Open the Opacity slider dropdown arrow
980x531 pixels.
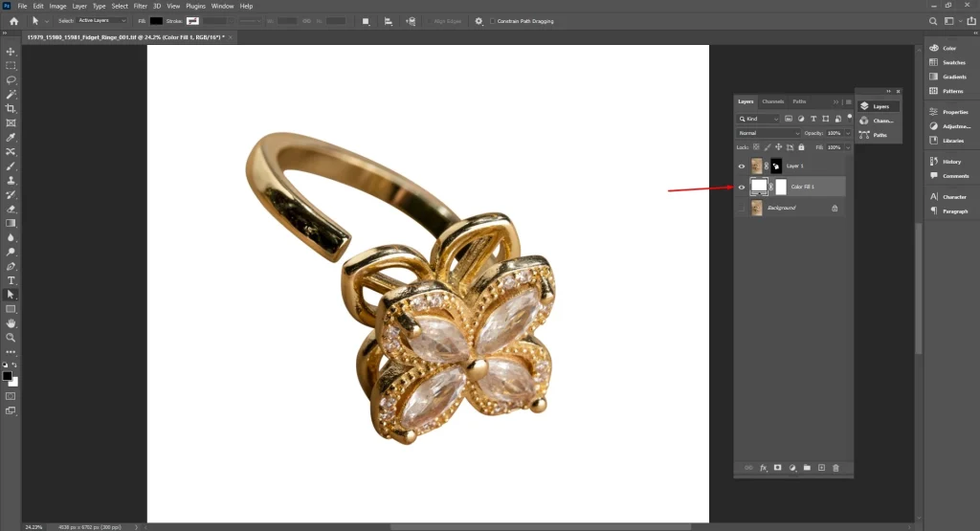tap(846, 133)
